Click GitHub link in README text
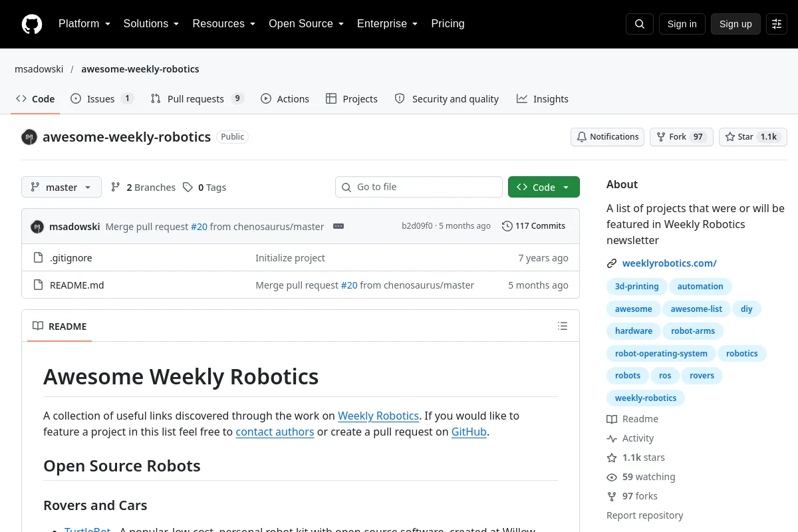This screenshot has width=798, height=532. (x=469, y=432)
